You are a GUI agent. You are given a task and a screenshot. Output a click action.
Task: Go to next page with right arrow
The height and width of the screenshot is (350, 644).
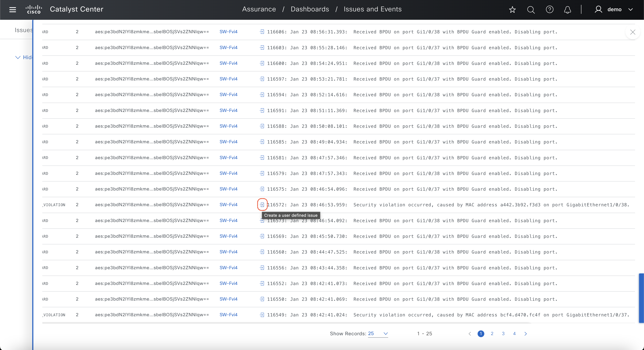pyautogui.click(x=525, y=334)
